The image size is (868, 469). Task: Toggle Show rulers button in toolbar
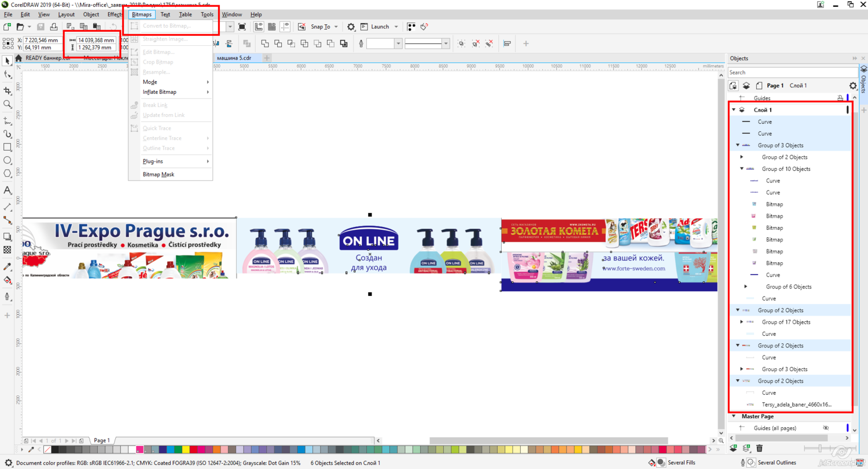(258, 27)
